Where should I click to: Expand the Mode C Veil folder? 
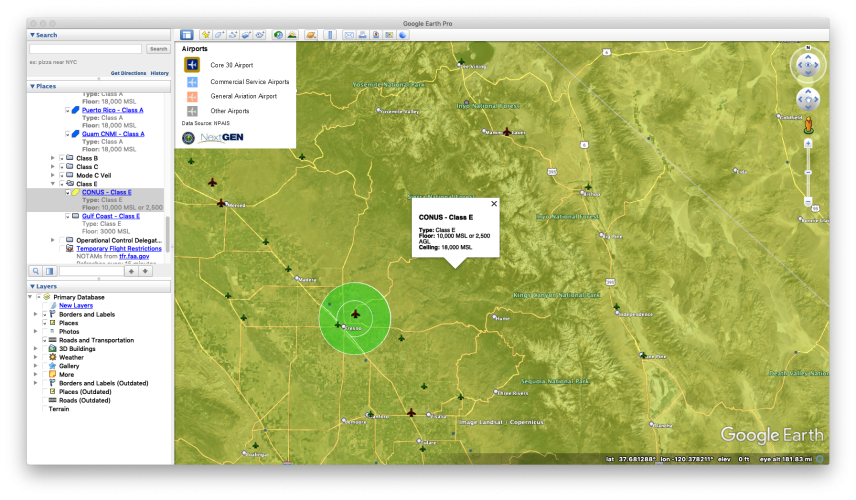pos(53,176)
